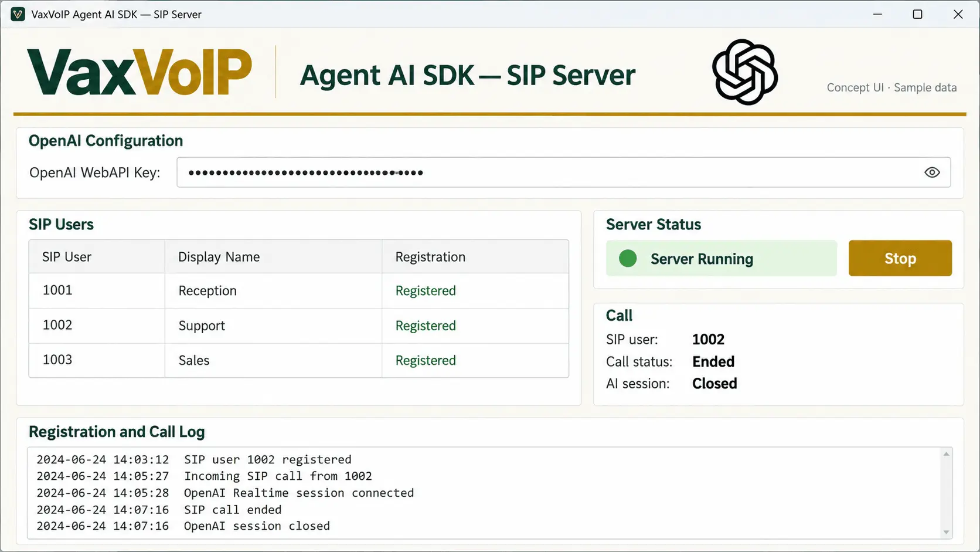Select SIP user 1002 cell in table
This screenshot has height=552, width=980.
(97, 326)
